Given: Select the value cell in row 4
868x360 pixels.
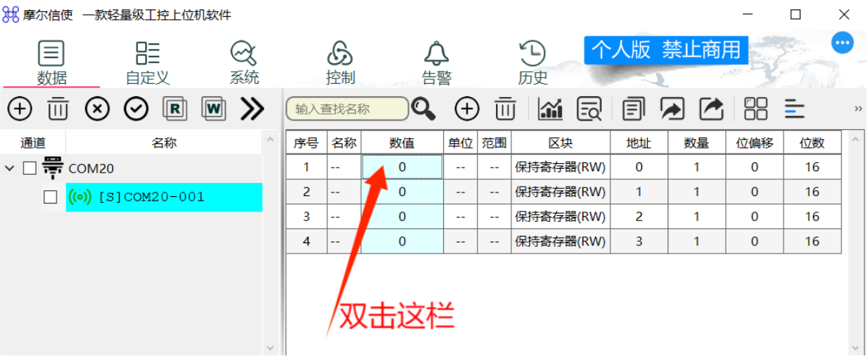Looking at the screenshot, I should click(x=402, y=241).
